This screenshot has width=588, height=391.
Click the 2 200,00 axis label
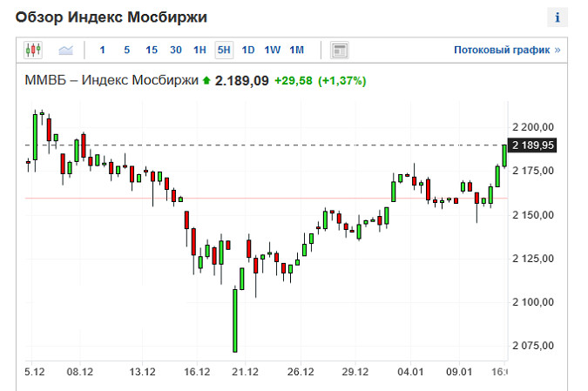533,127
